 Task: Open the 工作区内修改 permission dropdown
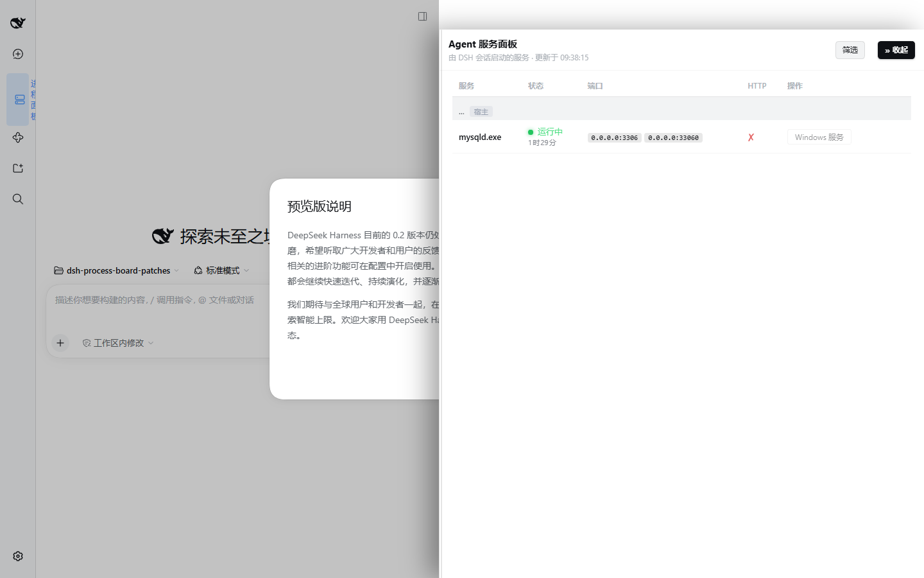click(x=118, y=343)
